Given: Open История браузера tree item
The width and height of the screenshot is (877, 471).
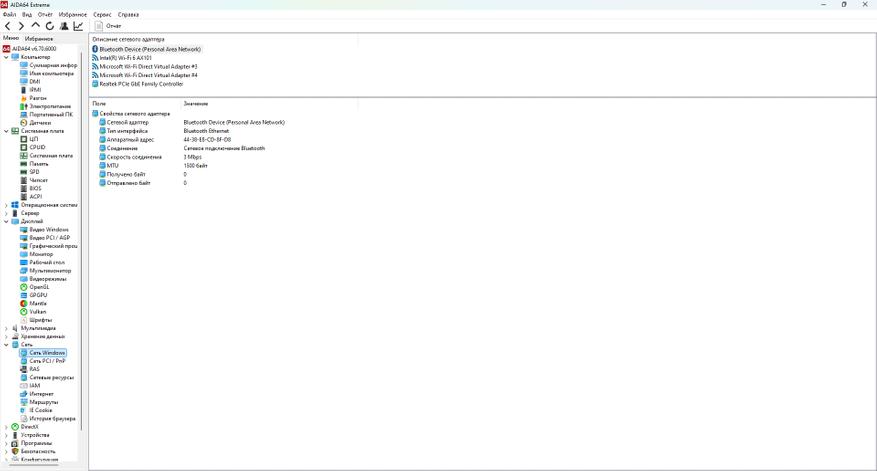Looking at the screenshot, I should coord(52,418).
